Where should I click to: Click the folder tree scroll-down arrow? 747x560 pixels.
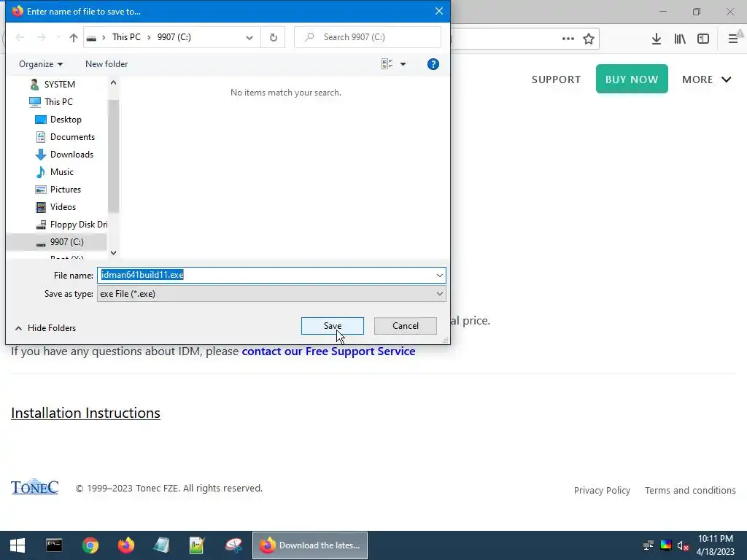click(113, 253)
